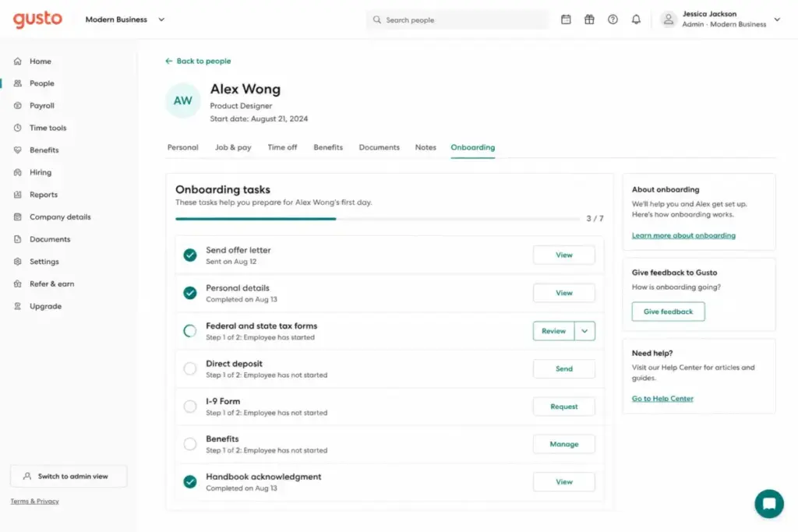Click the Company details icon in sidebar
Viewport: 798px width, 532px height.
18,217
